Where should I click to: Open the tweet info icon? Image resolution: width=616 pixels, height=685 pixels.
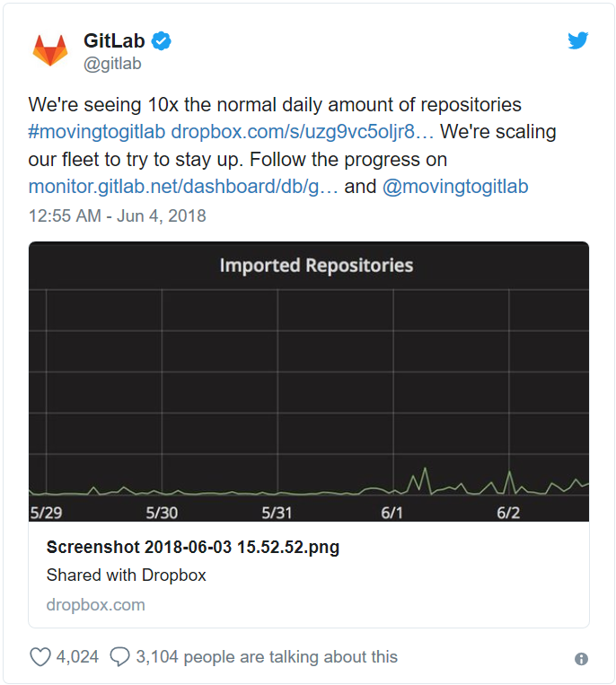click(581, 659)
